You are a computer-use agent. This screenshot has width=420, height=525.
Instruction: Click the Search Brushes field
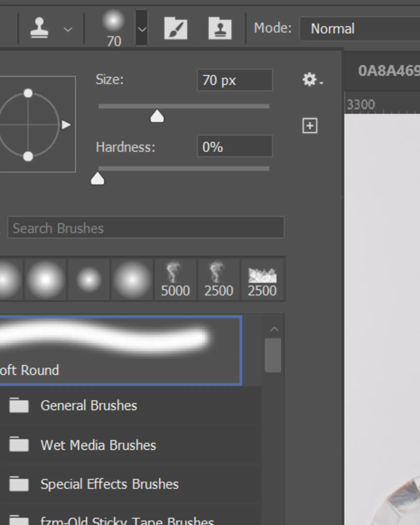(x=146, y=228)
